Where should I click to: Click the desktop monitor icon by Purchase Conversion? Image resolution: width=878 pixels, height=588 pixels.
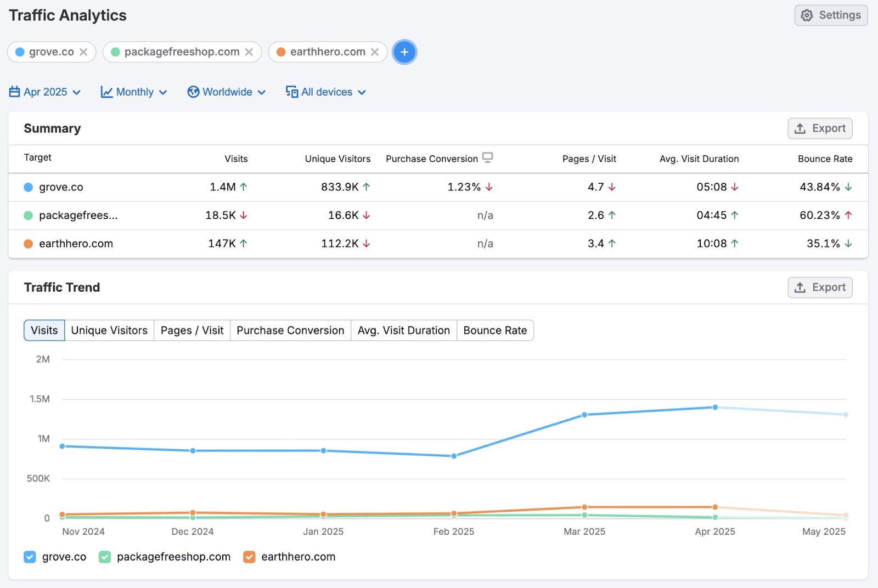488,157
